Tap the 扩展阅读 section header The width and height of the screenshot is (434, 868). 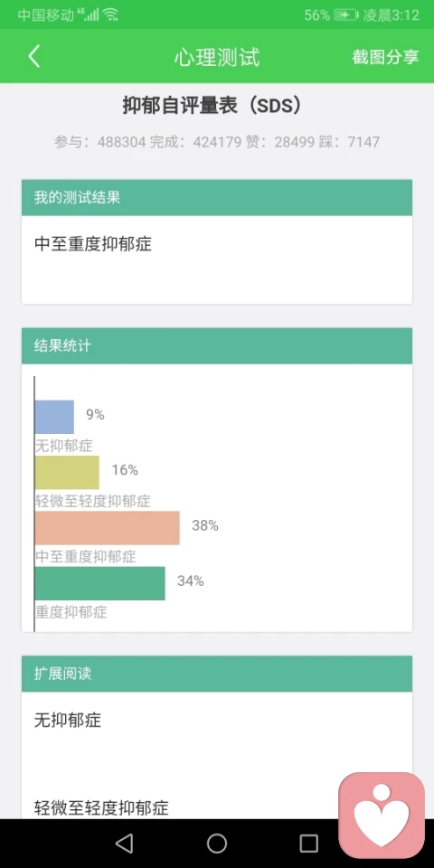217,674
